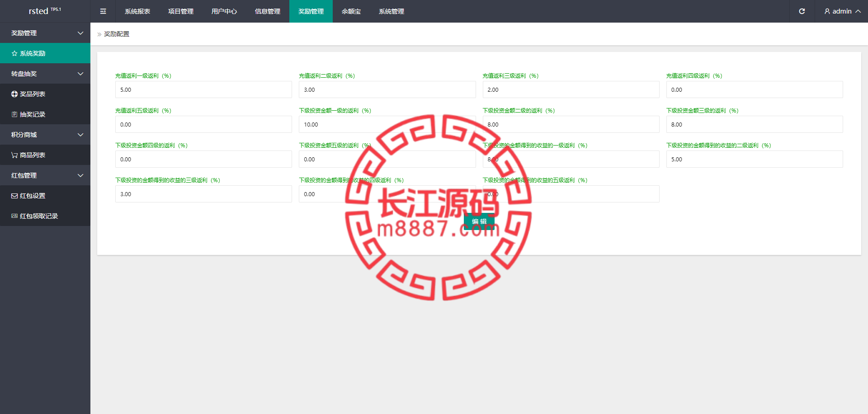Collapse the 积分商城 sidebar group chevron
This screenshot has width=868, height=414.
point(80,135)
